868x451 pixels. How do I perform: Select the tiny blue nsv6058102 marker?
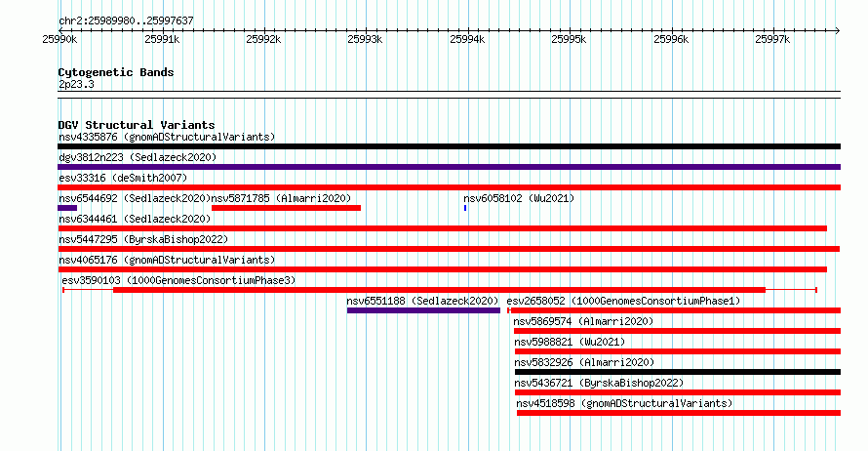coord(465,208)
